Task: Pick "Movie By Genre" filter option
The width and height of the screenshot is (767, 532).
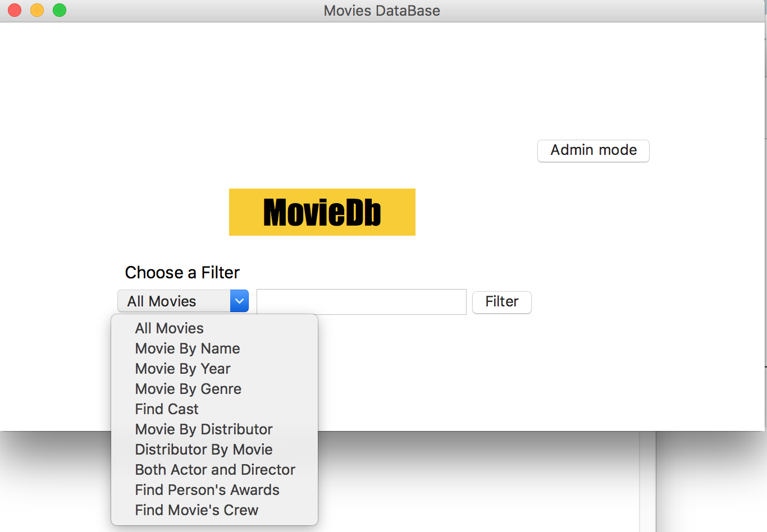Action: point(188,388)
